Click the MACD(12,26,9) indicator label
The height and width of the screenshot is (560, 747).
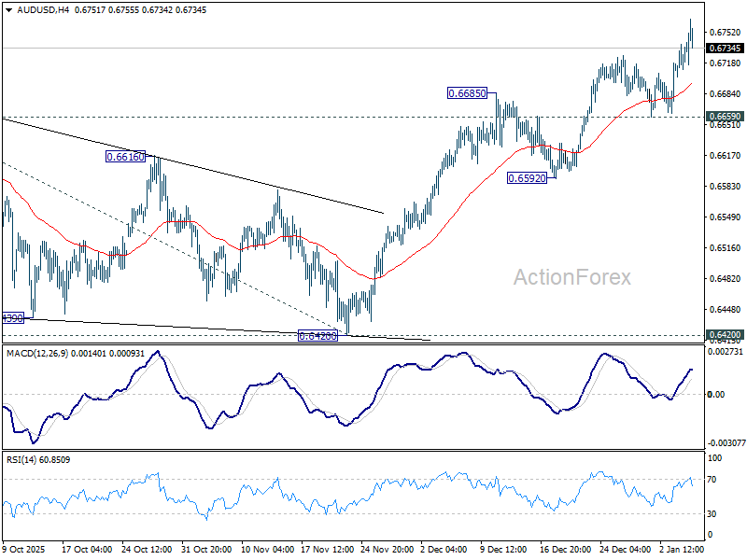37,354
